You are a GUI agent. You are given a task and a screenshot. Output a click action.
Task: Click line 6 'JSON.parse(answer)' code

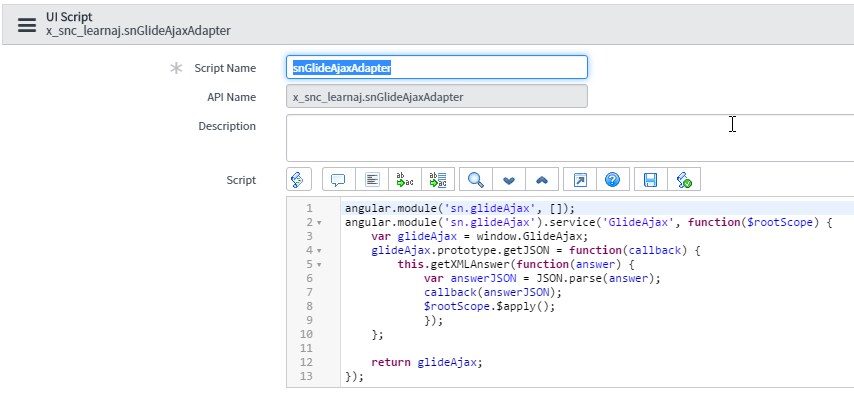[597, 278]
